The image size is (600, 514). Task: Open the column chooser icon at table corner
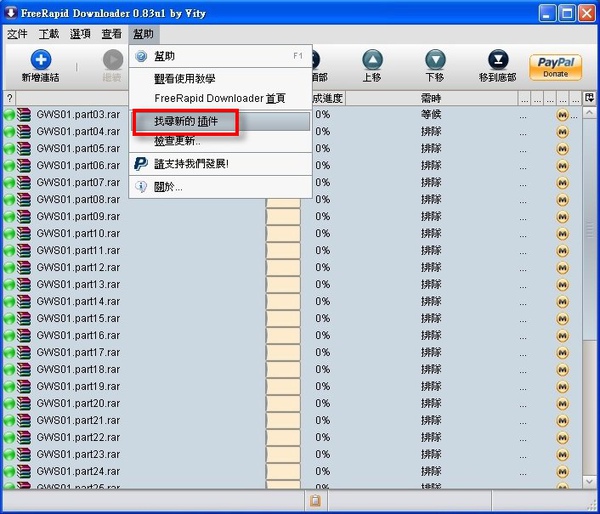click(x=589, y=98)
